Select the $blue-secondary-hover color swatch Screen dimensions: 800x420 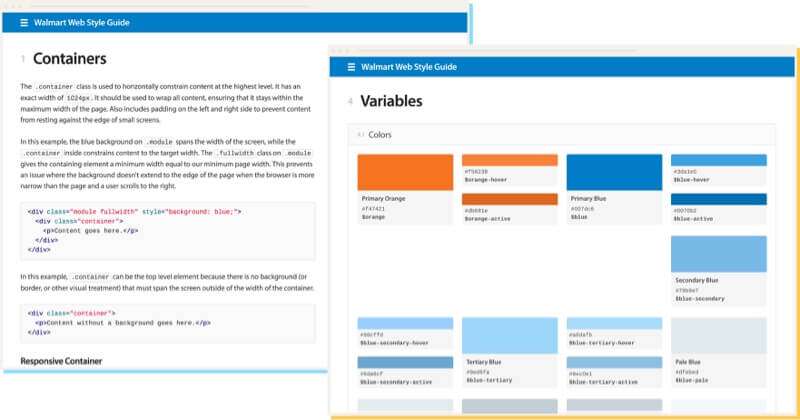405,324
